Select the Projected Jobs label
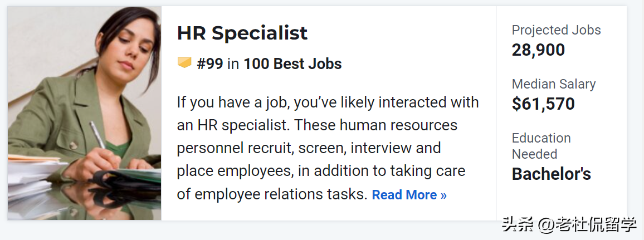Viewport: 644px width, 240px height. (x=556, y=30)
